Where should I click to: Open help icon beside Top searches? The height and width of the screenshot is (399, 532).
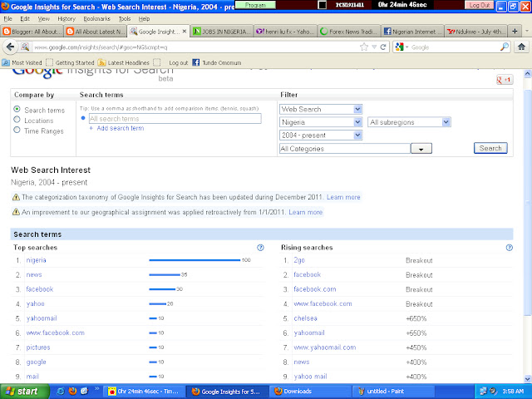(260, 248)
